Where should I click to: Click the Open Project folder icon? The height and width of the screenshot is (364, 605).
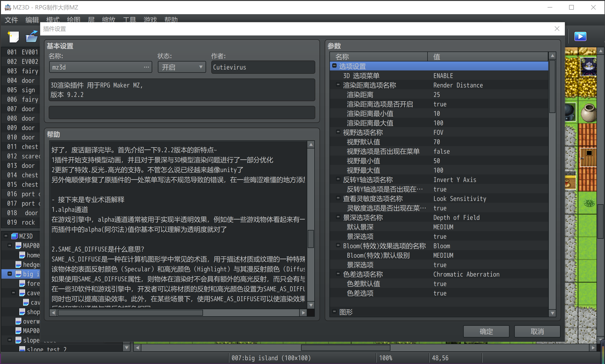(x=32, y=37)
